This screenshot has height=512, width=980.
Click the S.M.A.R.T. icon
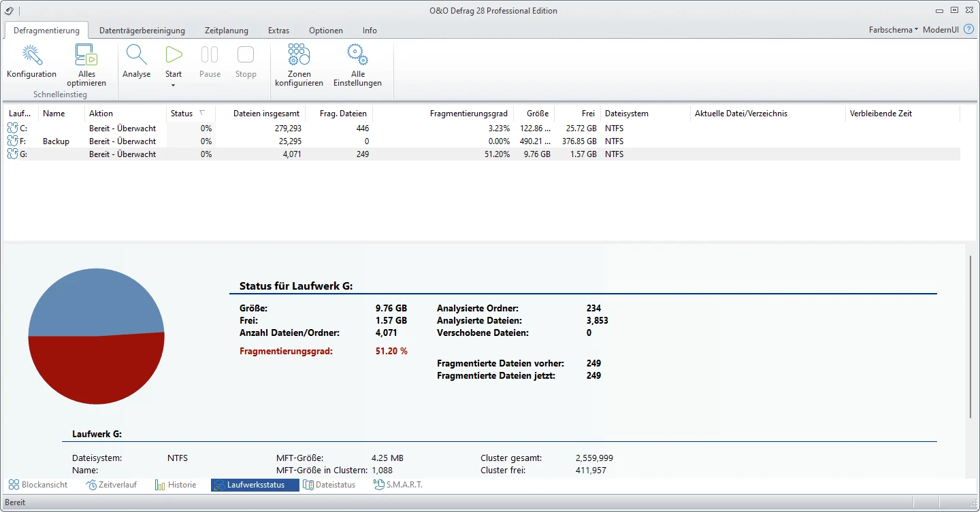coord(379,485)
